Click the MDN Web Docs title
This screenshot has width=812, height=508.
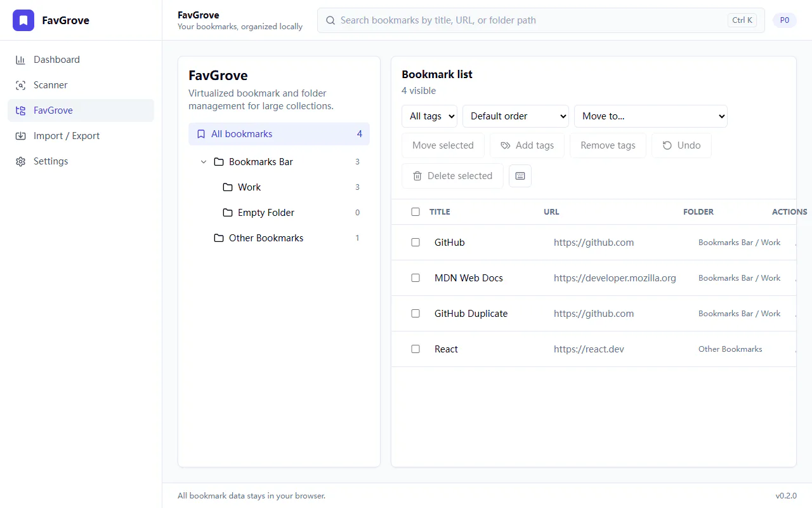pos(469,278)
